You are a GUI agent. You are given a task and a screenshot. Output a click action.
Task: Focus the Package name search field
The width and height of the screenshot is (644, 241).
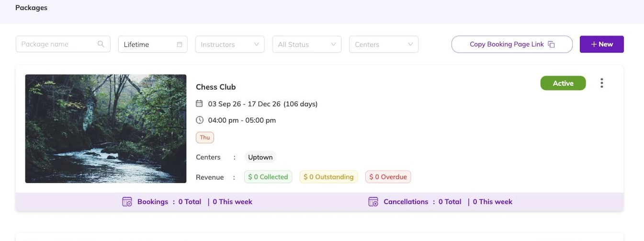[x=63, y=44]
